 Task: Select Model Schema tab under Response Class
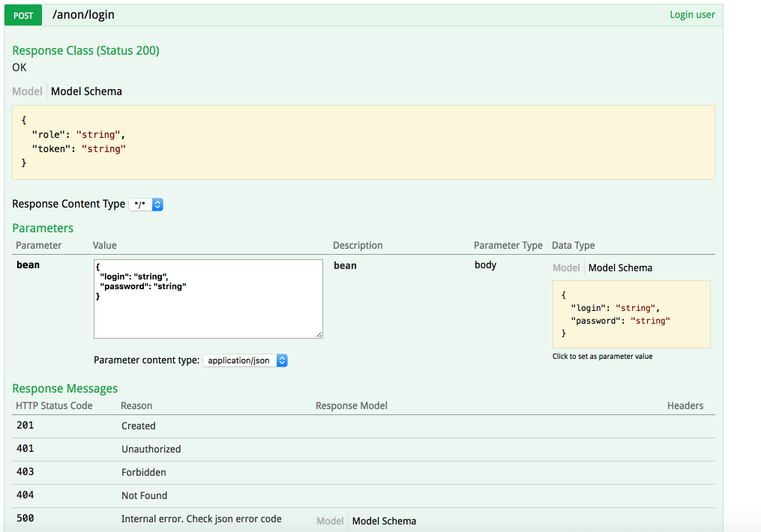pyautogui.click(x=86, y=91)
